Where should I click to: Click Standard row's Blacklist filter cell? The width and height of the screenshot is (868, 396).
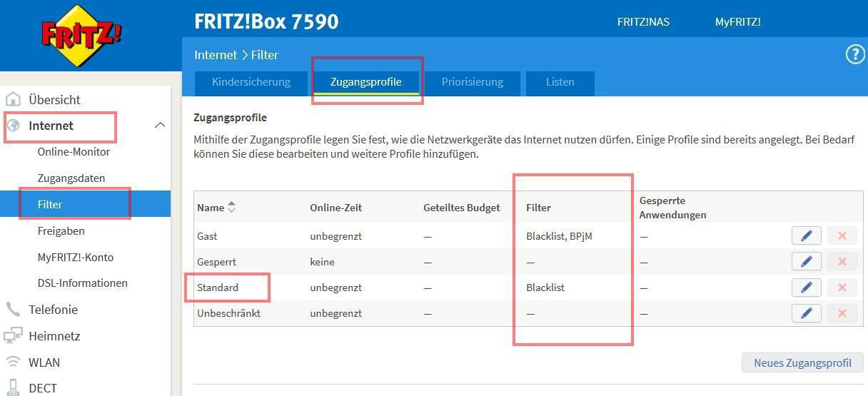pyautogui.click(x=545, y=288)
